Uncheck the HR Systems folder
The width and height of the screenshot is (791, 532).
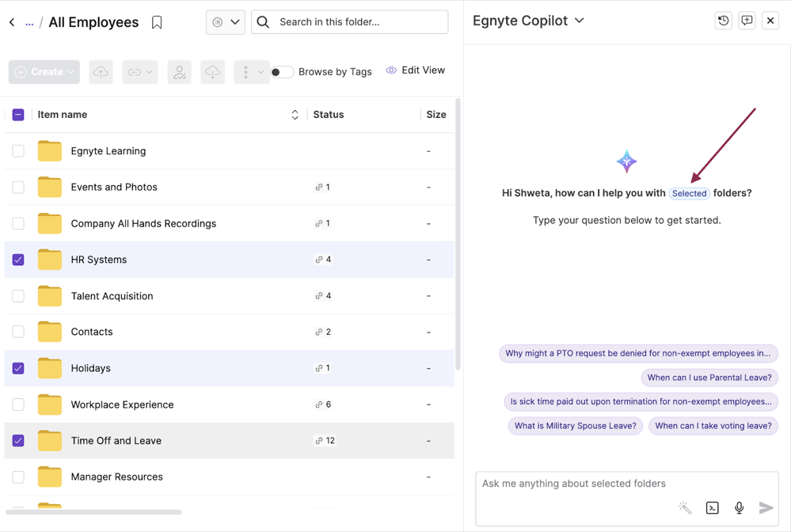coord(18,259)
